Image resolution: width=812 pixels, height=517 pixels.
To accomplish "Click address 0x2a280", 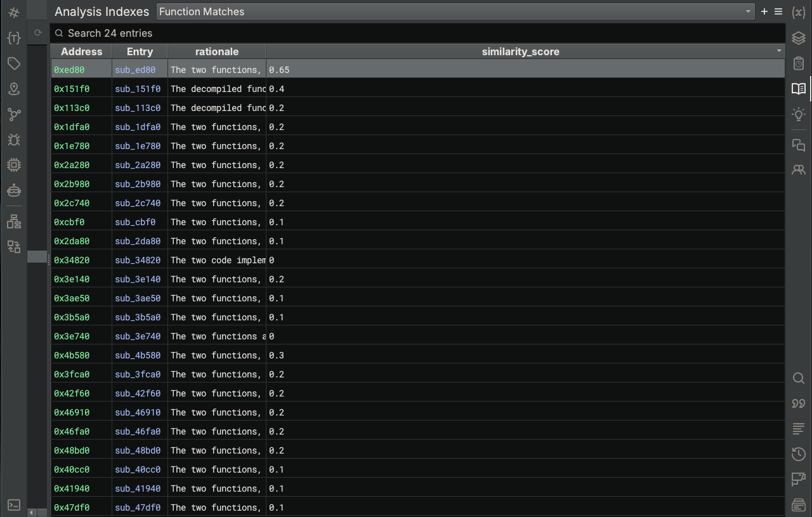I will (x=72, y=165).
